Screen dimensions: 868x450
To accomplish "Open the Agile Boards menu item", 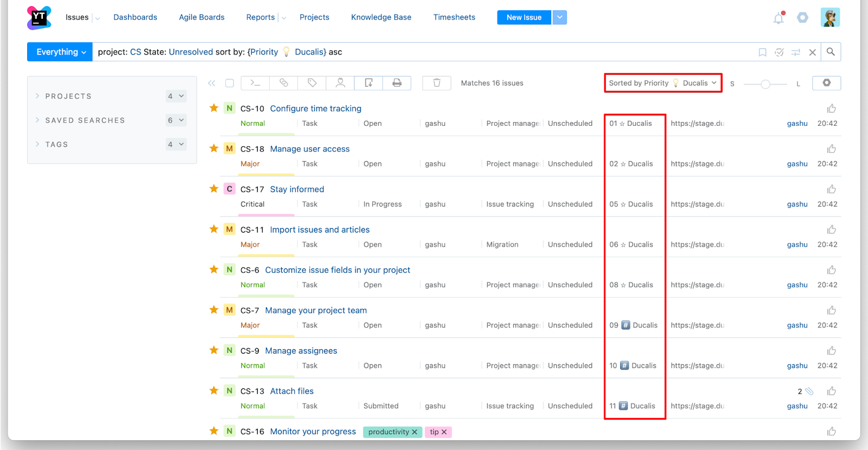I will 201,17.
